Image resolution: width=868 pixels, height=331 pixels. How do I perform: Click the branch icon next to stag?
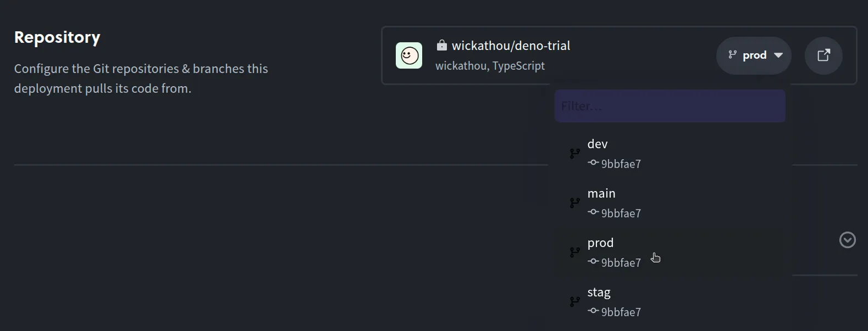point(575,302)
